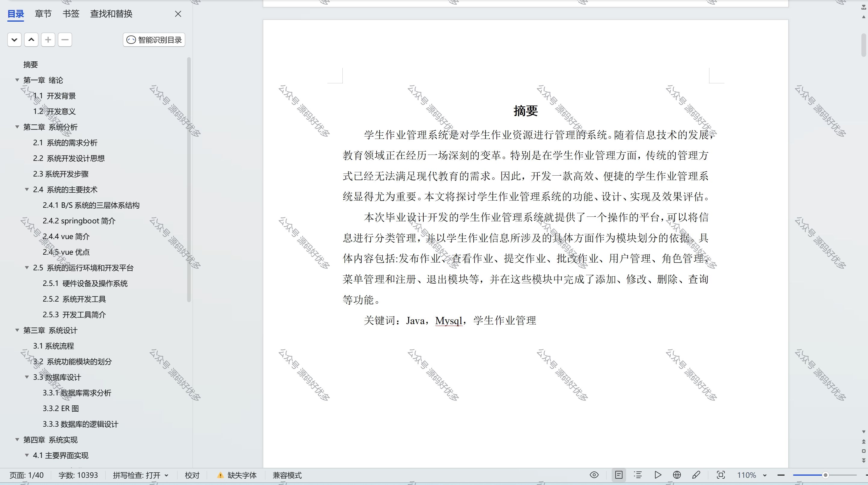This screenshot has height=485, width=868.
Task: Collapse the 第四章 系统实现 outline node
Action: point(17,440)
